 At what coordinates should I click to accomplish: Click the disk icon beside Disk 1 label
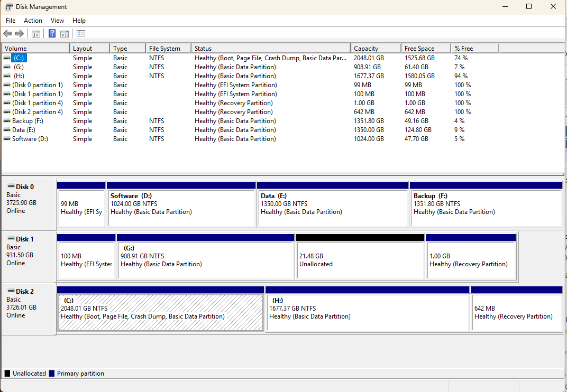pyautogui.click(x=11, y=239)
